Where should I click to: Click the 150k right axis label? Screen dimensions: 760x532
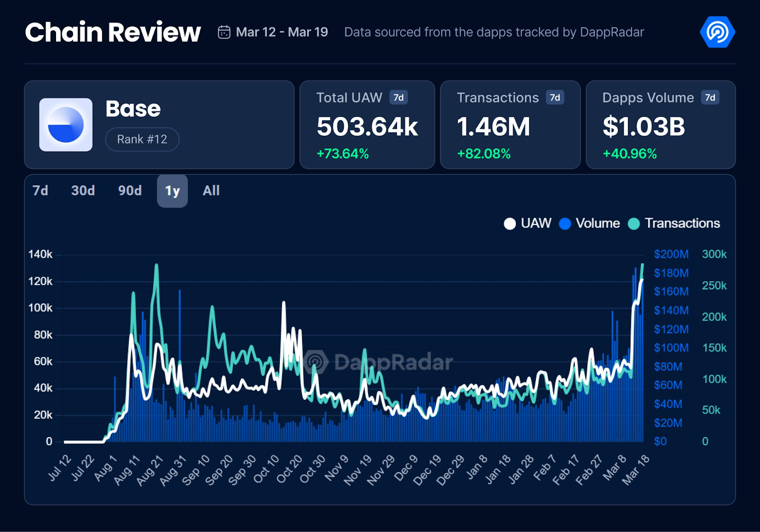coord(714,348)
